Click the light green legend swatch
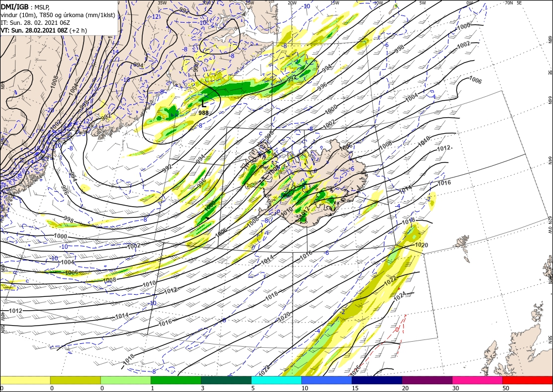 pyautogui.click(x=126, y=380)
